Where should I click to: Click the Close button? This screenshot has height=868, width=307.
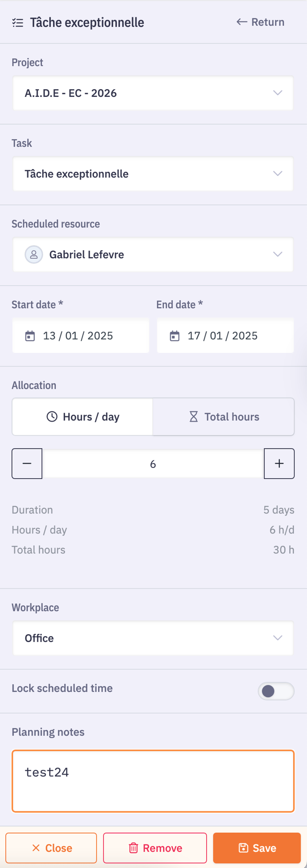[51, 848]
